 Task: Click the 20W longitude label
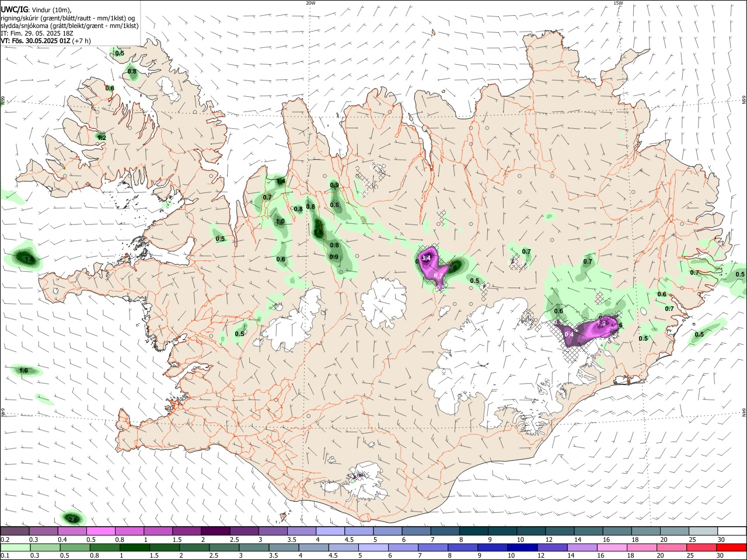coord(310,3)
